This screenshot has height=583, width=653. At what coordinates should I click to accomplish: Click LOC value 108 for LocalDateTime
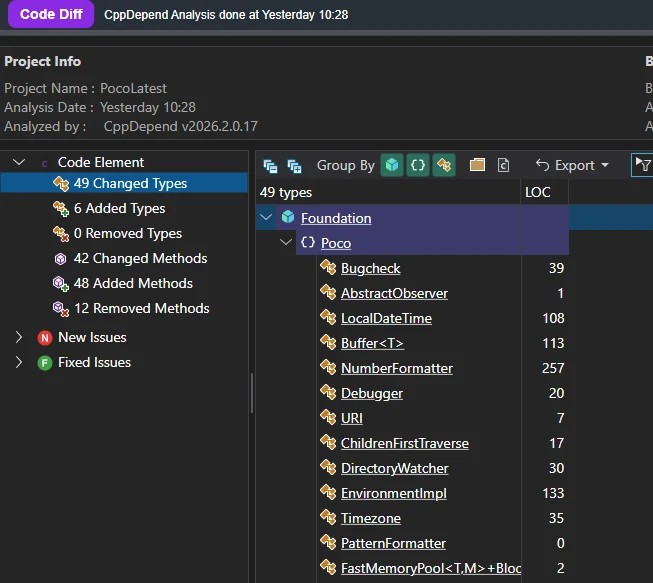pos(553,318)
